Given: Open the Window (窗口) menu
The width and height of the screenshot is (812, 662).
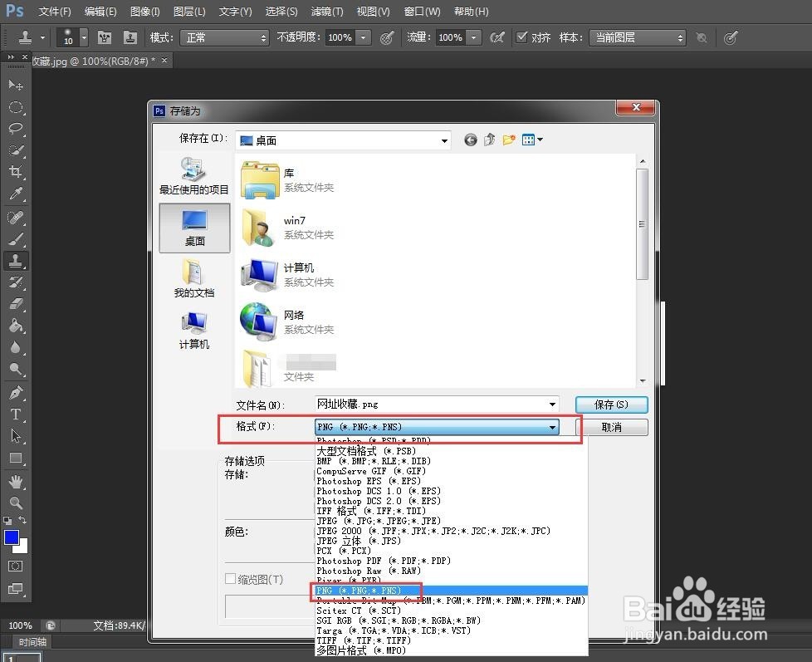Looking at the screenshot, I should [422, 12].
